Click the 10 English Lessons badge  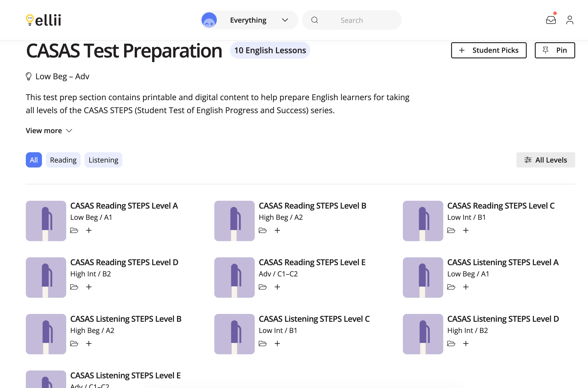coord(270,50)
